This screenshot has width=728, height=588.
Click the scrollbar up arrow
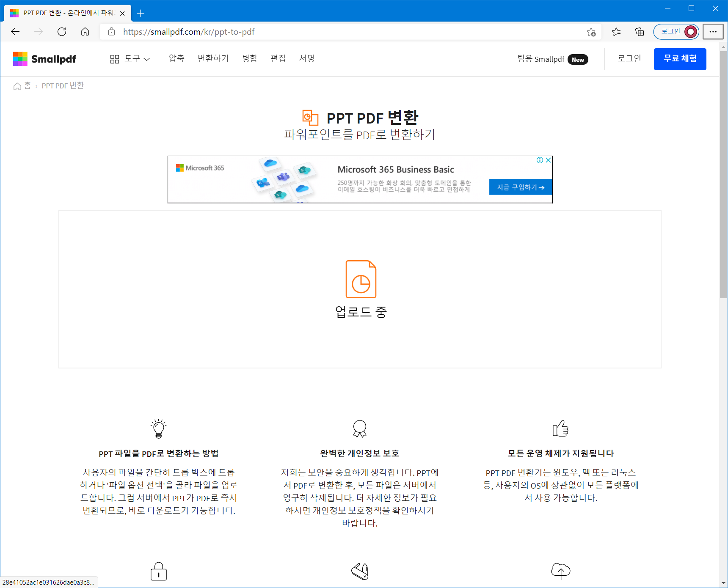tap(723, 47)
